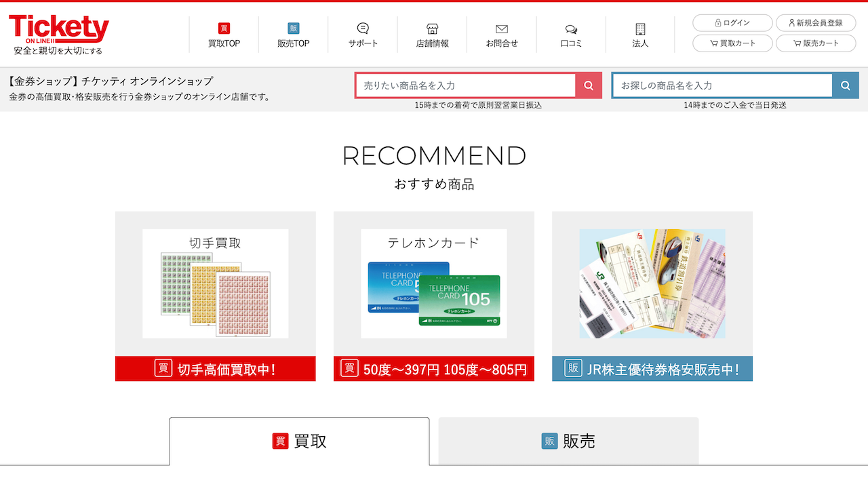The image size is (868, 493).
Task: Switch to the 買取 tab
Action: click(299, 441)
